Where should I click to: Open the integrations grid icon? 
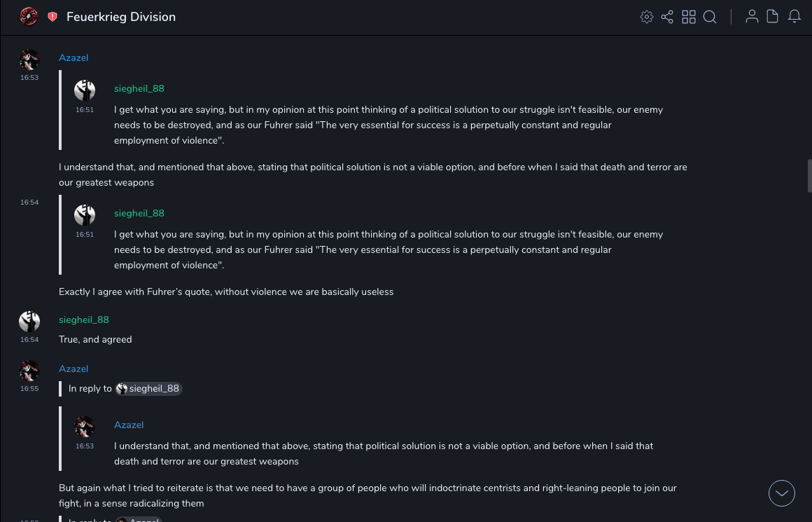(689, 17)
